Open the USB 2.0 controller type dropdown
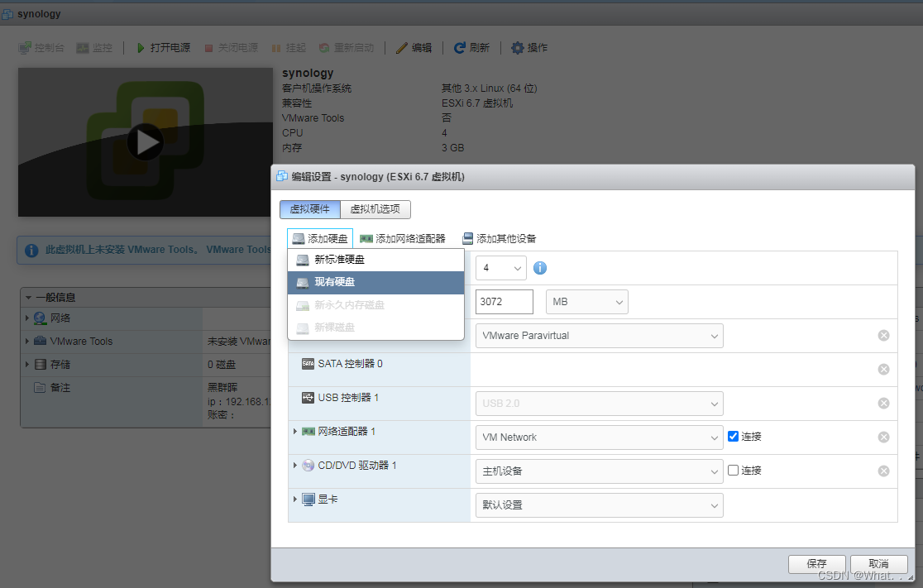 coord(600,404)
